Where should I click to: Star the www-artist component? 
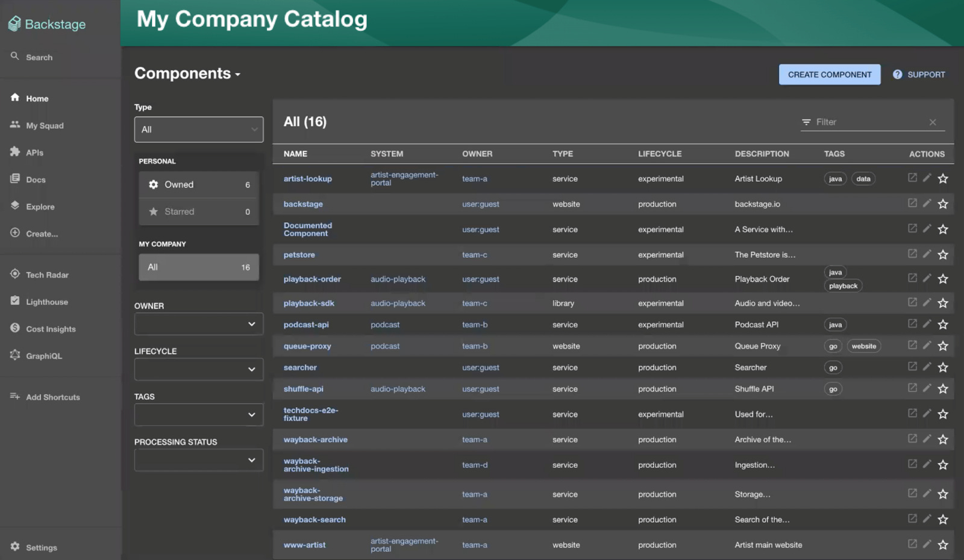click(942, 544)
